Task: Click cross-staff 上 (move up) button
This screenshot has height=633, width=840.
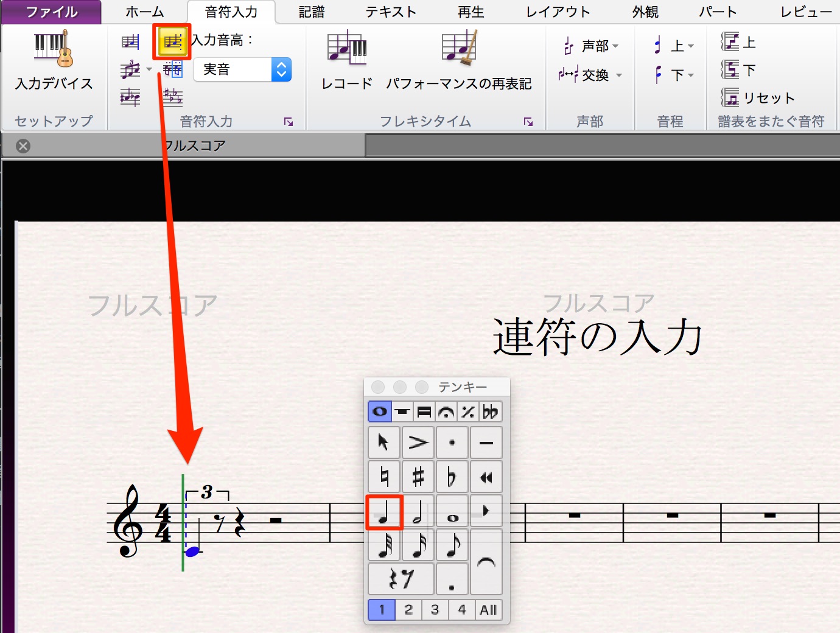Action: (739, 42)
